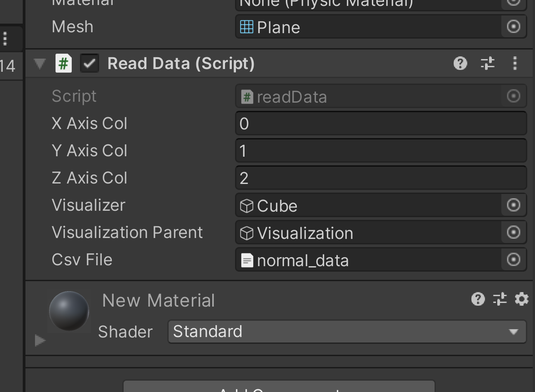Open the Visualization Parent object picker

(x=513, y=232)
